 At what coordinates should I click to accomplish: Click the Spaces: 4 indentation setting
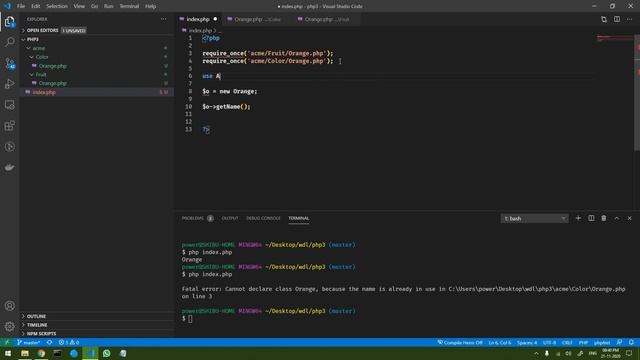[x=527, y=342]
